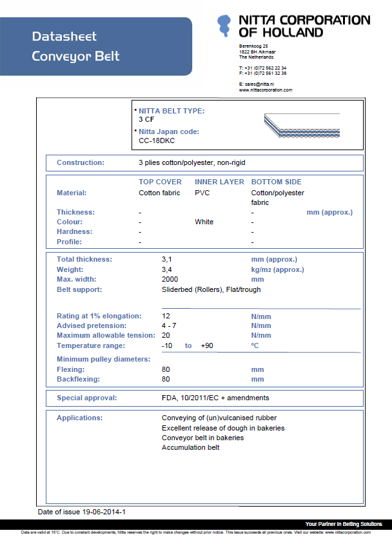Viewport: 392px width, 553px height.
Task: Click the 'Material:' row label
Action: [x=72, y=193]
